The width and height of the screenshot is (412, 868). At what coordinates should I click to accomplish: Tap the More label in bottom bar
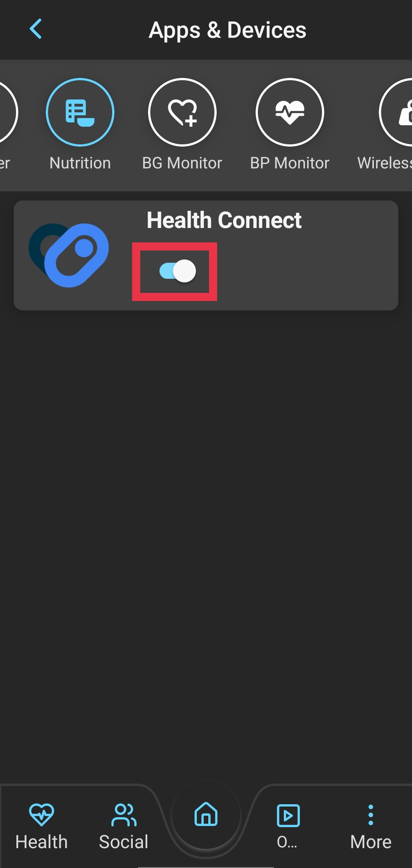371,842
